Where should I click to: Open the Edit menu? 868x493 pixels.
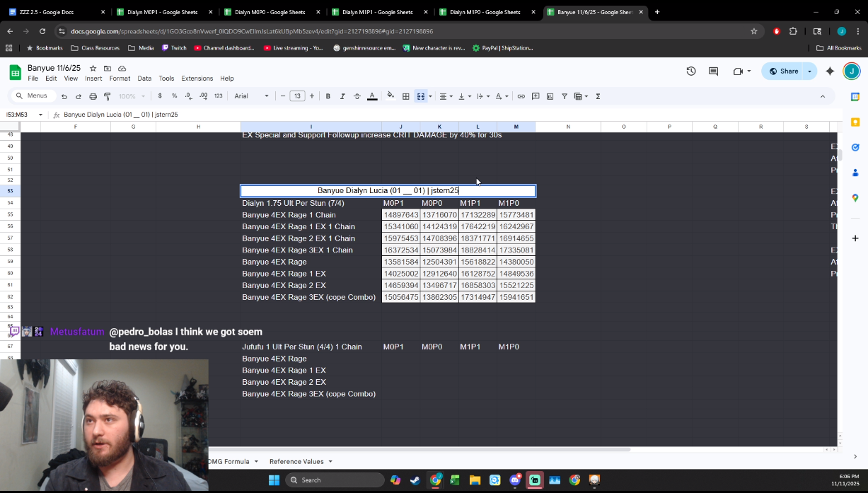coord(51,79)
